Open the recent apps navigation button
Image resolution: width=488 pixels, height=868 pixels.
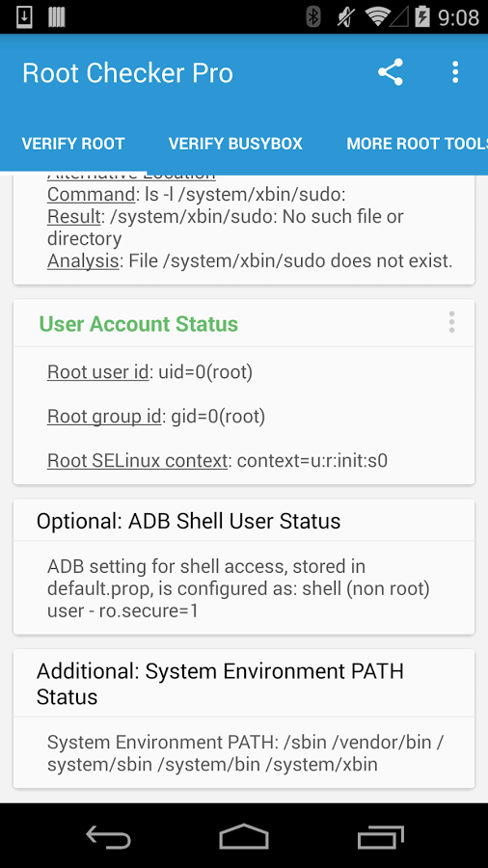coord(380,836)
